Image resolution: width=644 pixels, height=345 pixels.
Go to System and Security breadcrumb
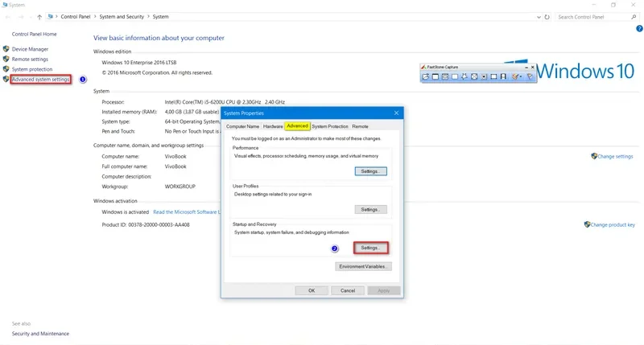(122, 17)
